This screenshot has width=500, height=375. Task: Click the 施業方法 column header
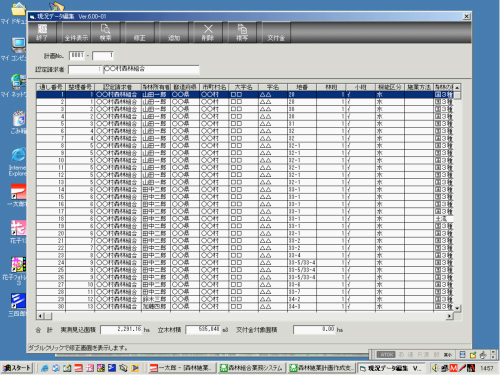(x=419, y=87)
